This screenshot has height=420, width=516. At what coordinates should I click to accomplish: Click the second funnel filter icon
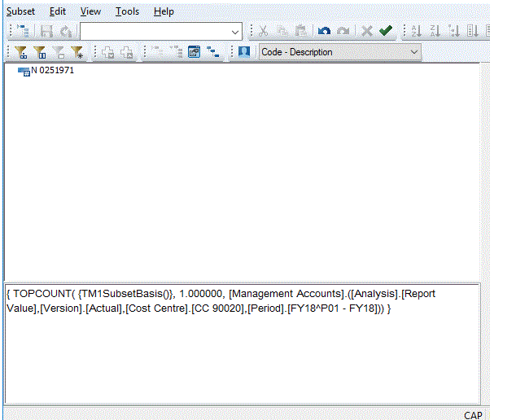pyautogui.click(x=40, y=52)
